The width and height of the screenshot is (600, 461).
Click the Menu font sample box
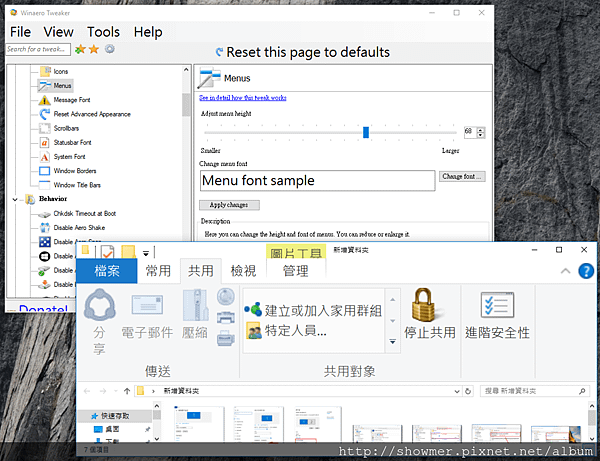tap(317, 181)
